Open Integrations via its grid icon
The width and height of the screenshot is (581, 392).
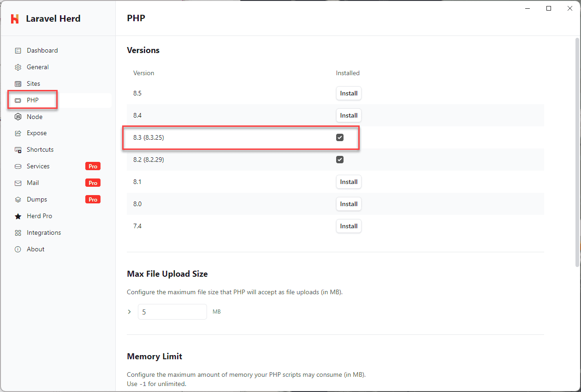click(18, 233)
